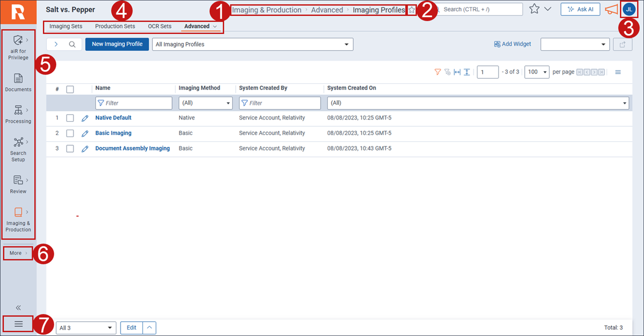Open Documents from the left sidebar

tap(18, 83)
